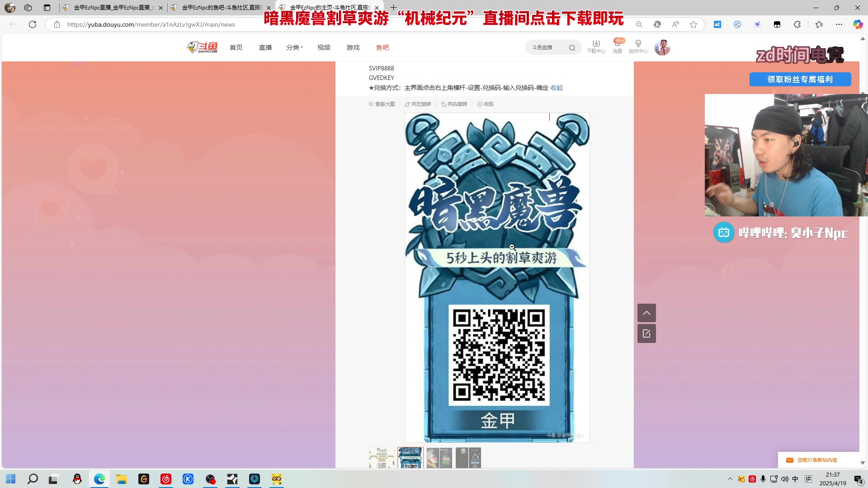Rotate image right with 向右旋转

454,104
